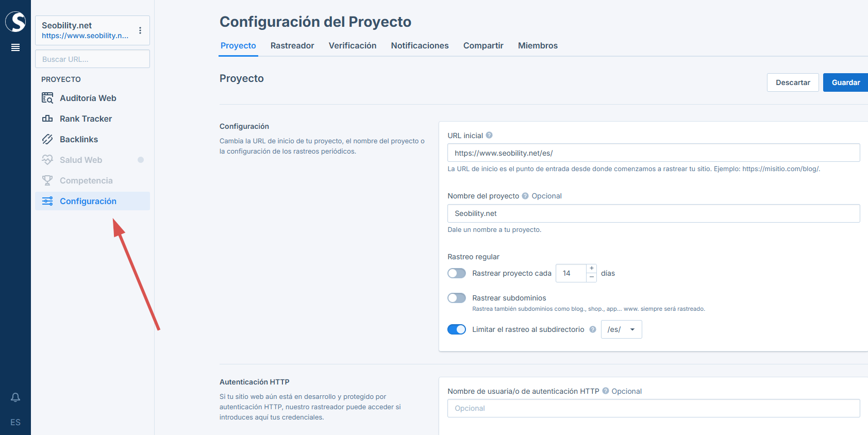Viewport: 868px width, 435px height.
Task: Open Auditoría Web in sidebar
Action: pyautogui.click(x=92, y=98)
